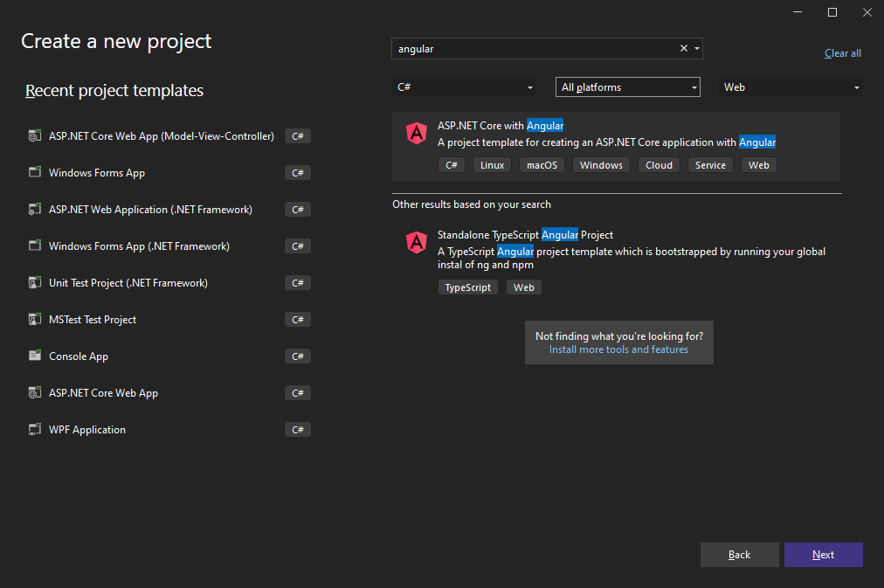Image resolution: width=884 pixels, height=588 pixels.
Task: Open the All platforms filter dropdown
Action: [628, 87]
